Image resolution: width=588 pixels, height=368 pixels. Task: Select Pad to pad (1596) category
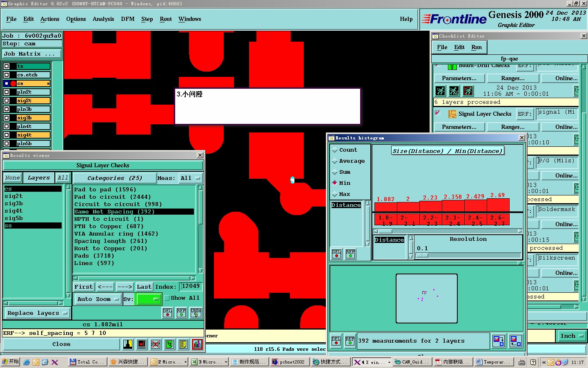[x=134, y=190]
